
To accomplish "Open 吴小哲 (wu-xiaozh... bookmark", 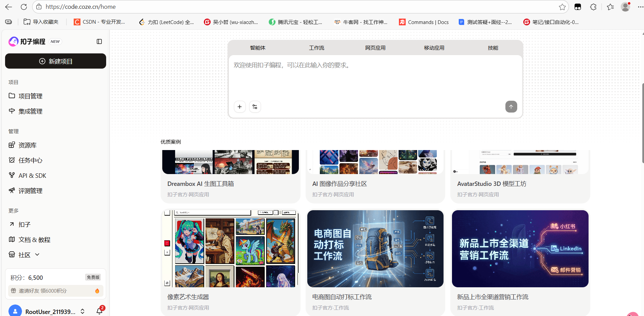I will 231,22.
